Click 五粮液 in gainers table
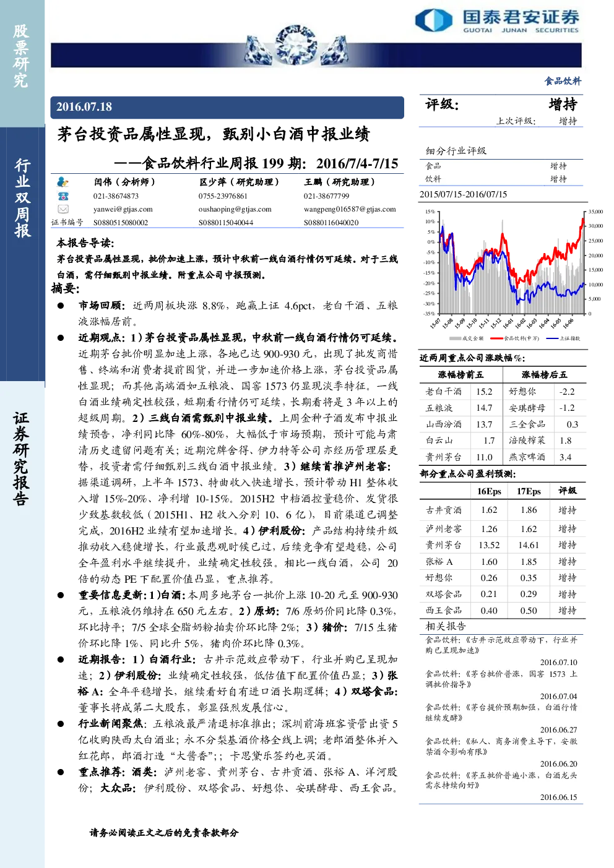614x868 pixels. click(x=439, y=408)
